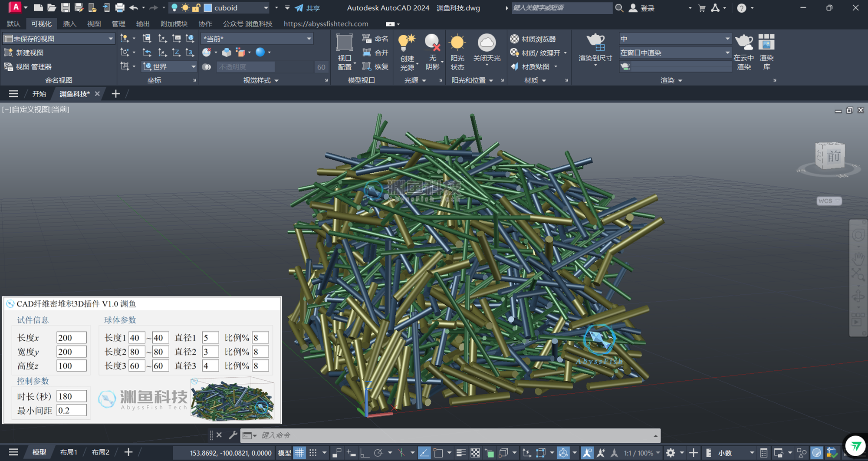
Task: Click the New drawing icon in the quick access toolbar
Action: pyautogui.click(x=38, y=8)
